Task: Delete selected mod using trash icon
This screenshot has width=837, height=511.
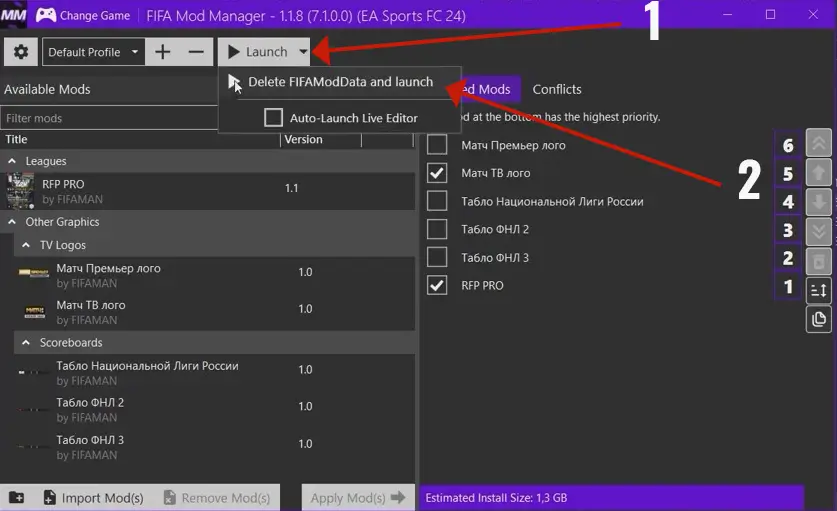Action: click(x=818, y=262)
